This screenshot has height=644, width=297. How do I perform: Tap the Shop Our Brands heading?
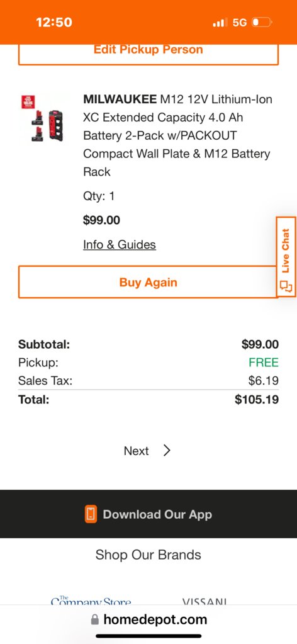pos(148,555)
